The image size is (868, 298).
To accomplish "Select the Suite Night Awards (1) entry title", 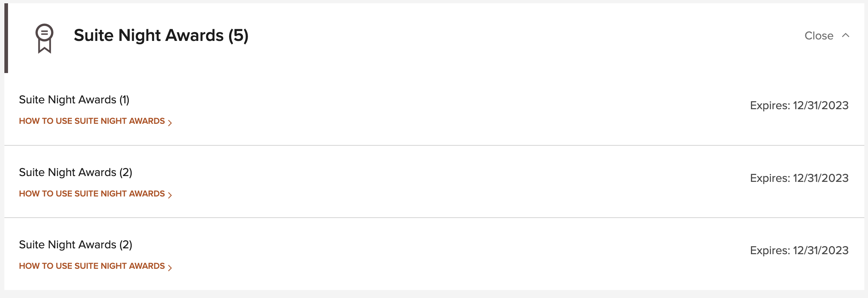I will (74, 100).
